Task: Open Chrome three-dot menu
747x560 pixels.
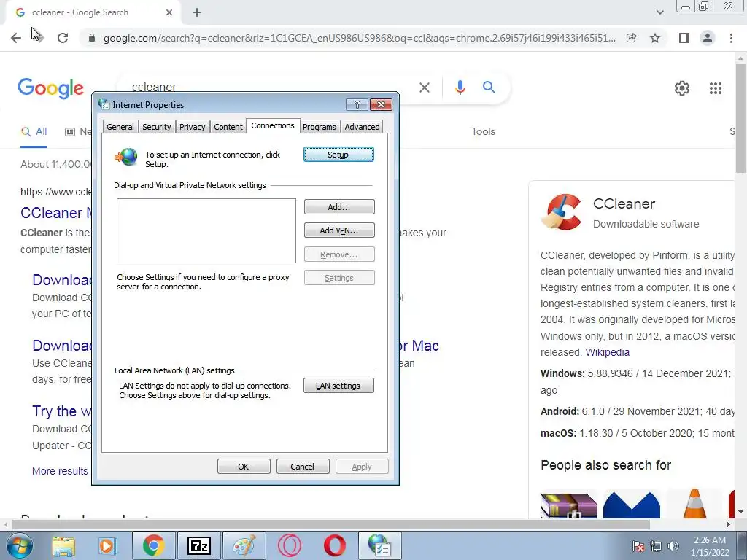Action: coord(731,38)
